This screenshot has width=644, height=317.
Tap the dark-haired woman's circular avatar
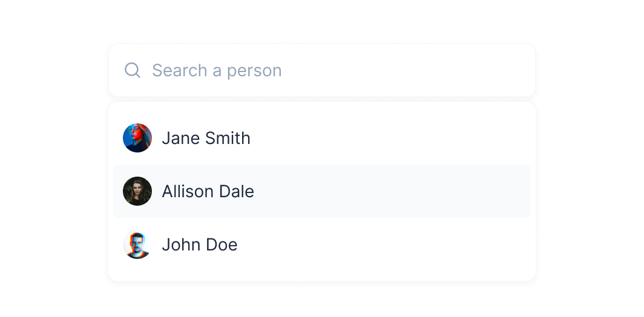point(137,191)
